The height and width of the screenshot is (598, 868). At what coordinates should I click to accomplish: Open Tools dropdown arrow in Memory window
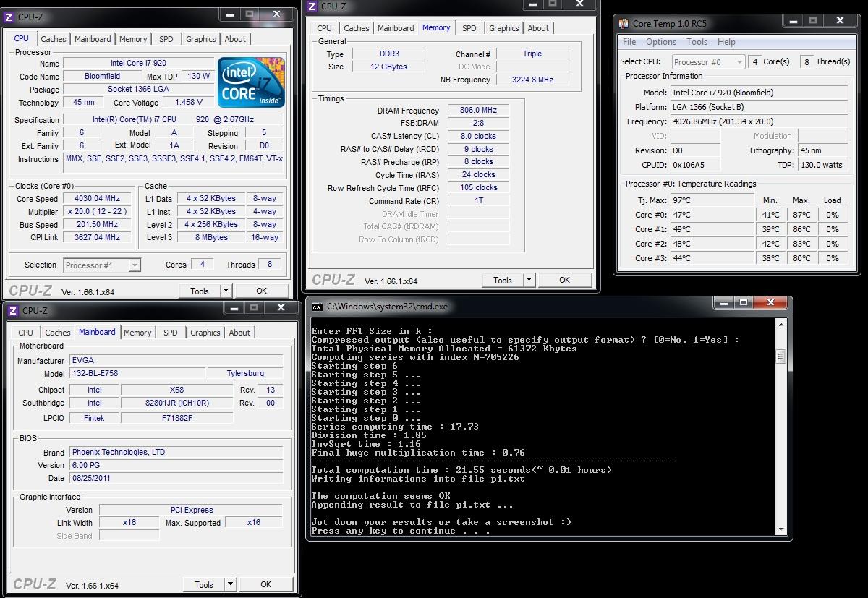pos(529,280)
